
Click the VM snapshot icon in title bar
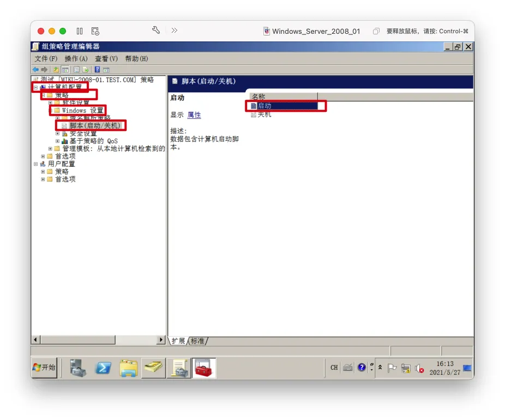95,31
